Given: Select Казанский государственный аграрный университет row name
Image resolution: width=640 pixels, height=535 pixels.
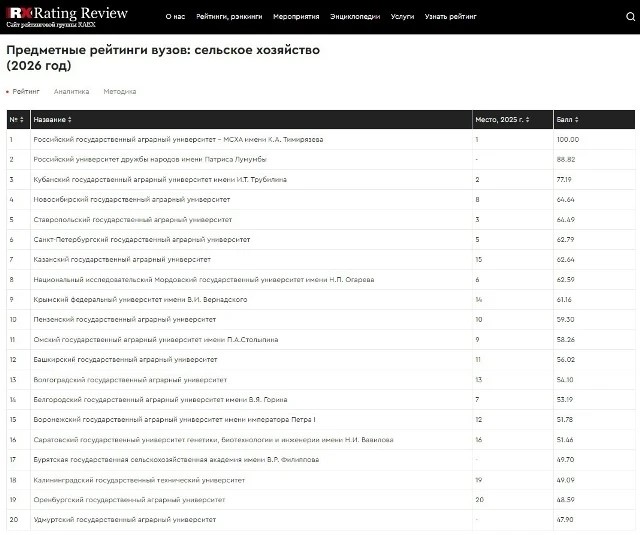Looking at the screenshot, I should 122,260.
